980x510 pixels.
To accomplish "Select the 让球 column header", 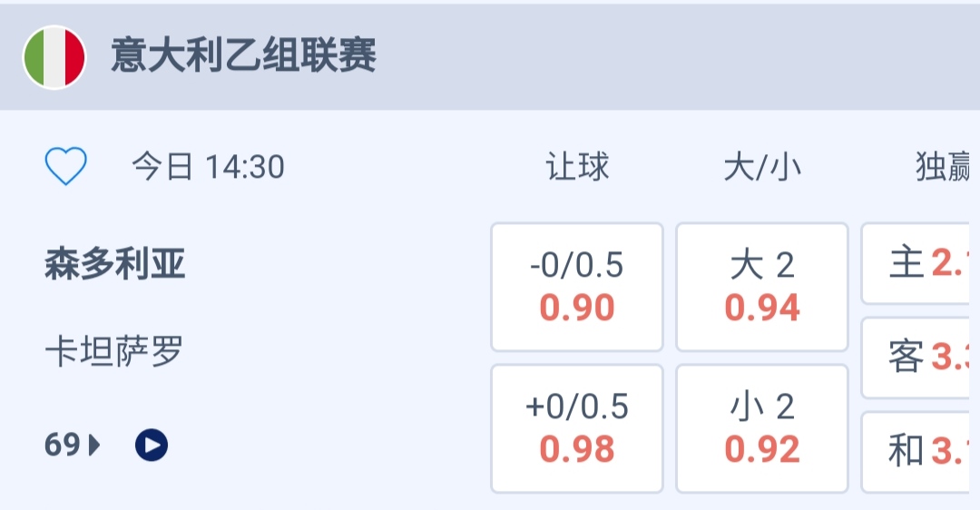I will tap(577, 167).
